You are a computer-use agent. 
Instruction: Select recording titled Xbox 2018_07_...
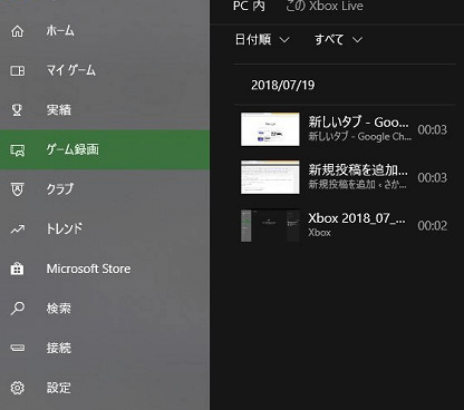pos(357,219)
